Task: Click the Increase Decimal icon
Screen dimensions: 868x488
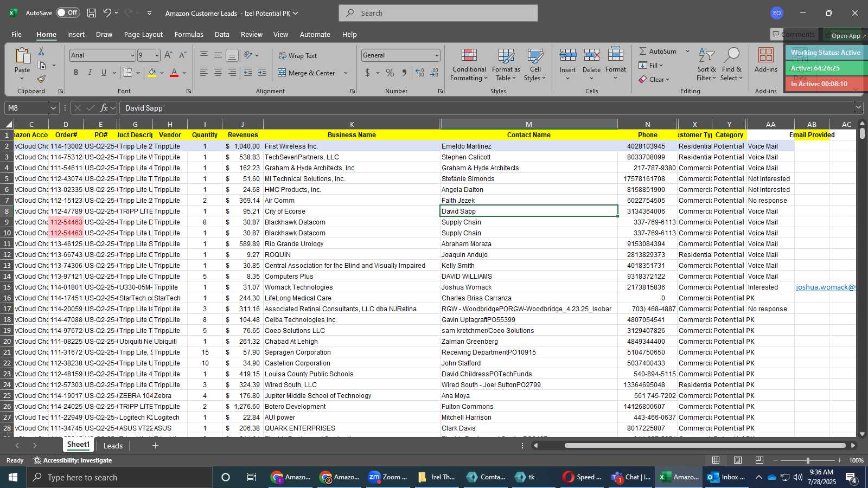Action: pos(420,73)
